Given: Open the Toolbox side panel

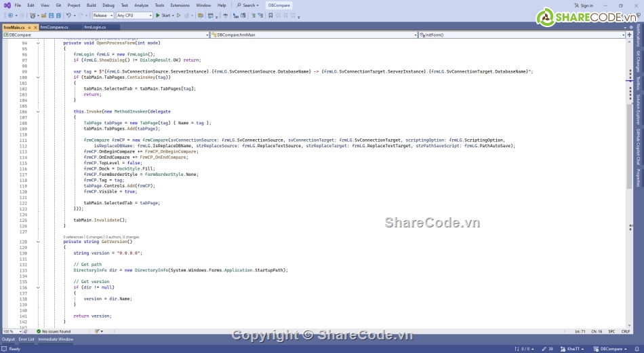Looking at the screenshot, I should click(x=639, y=83).
